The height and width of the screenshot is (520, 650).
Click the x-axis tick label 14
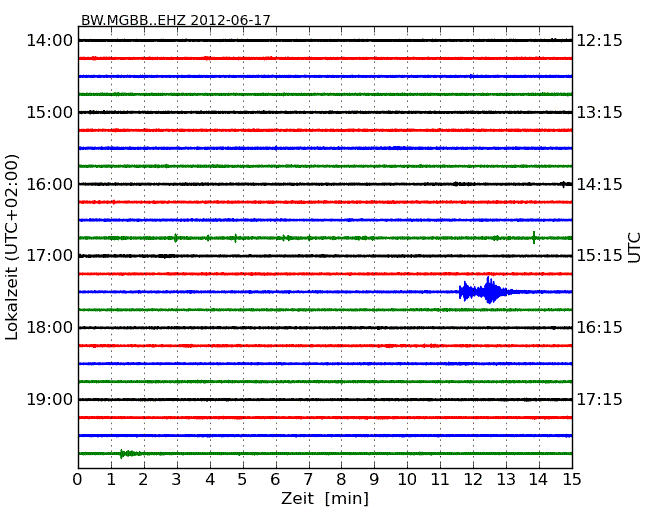pos(538,479)
